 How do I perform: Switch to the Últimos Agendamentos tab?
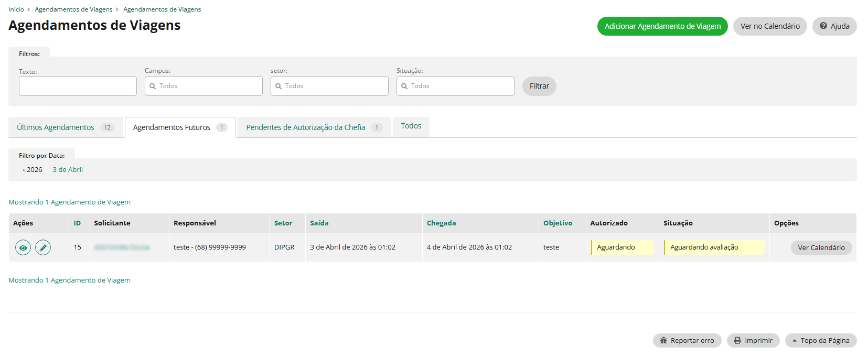[66, 127]
